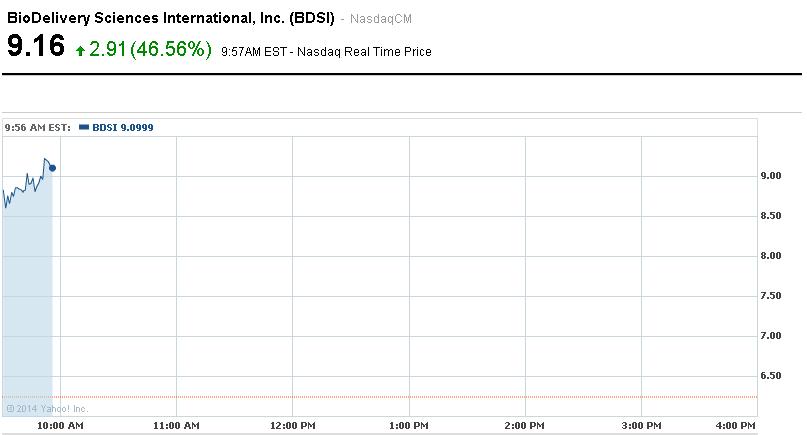Click the 2.91 (46.56%) change value
Image resolution: width=807 pixels, height=435 pixels.
click(150, 49)
